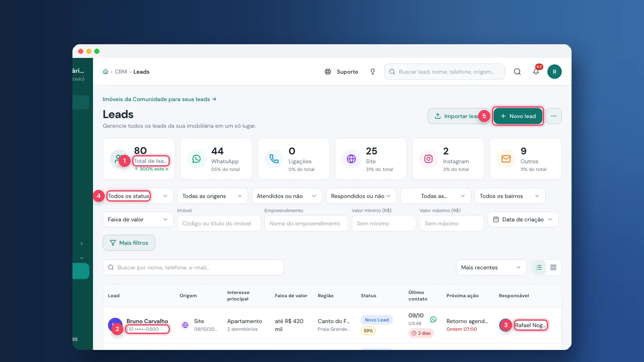The image size is (644, 362).
Task: Open the Respondidos ou não dropdown
Action: 361,196
